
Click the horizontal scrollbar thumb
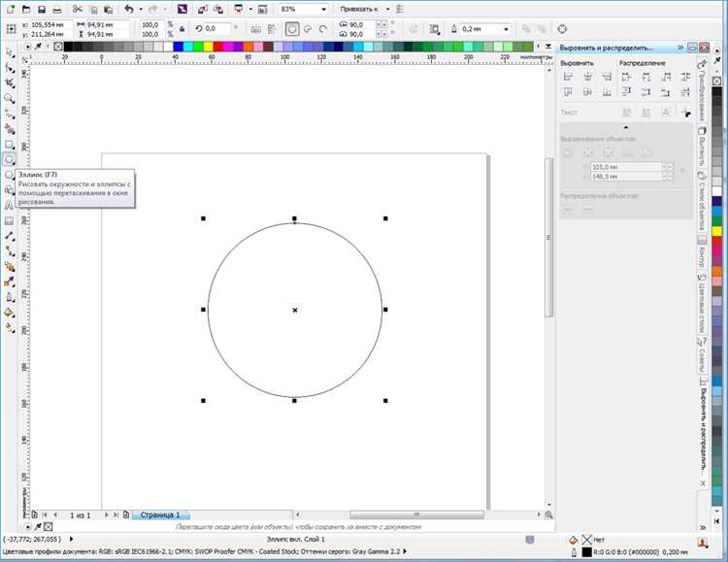pyautogui.click(x=416, y=514)
